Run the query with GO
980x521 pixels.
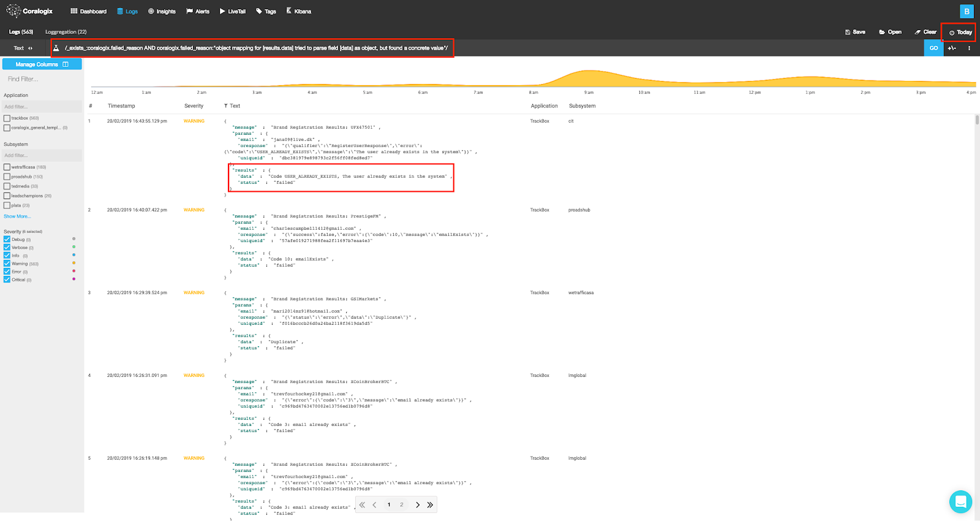(933, 48)
